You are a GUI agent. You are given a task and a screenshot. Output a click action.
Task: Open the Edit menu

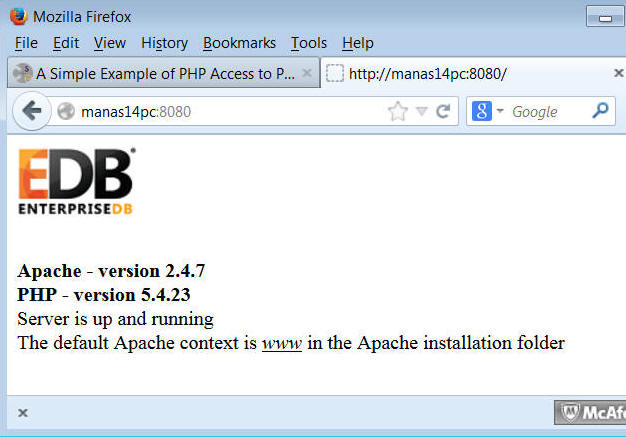click(66, 43)
